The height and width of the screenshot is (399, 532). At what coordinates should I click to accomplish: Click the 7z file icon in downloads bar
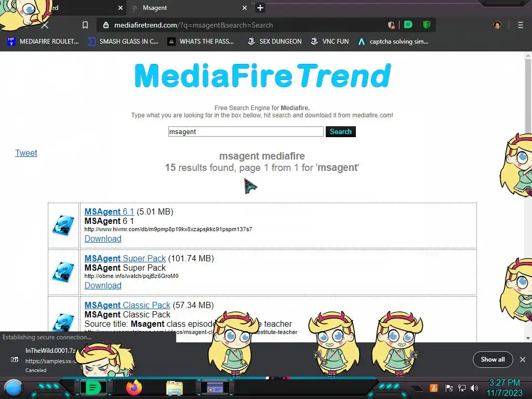pos(15,360)
